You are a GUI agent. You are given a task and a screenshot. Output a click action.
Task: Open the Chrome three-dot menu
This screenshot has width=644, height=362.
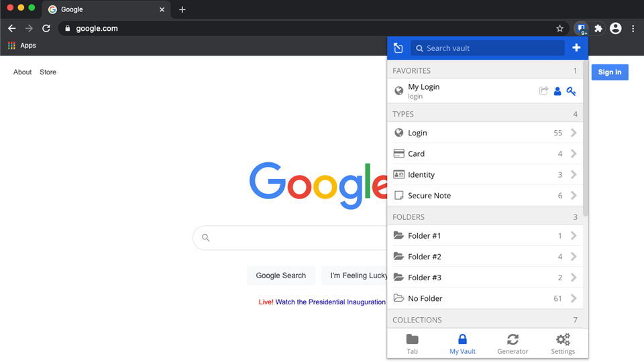point(633,28)
